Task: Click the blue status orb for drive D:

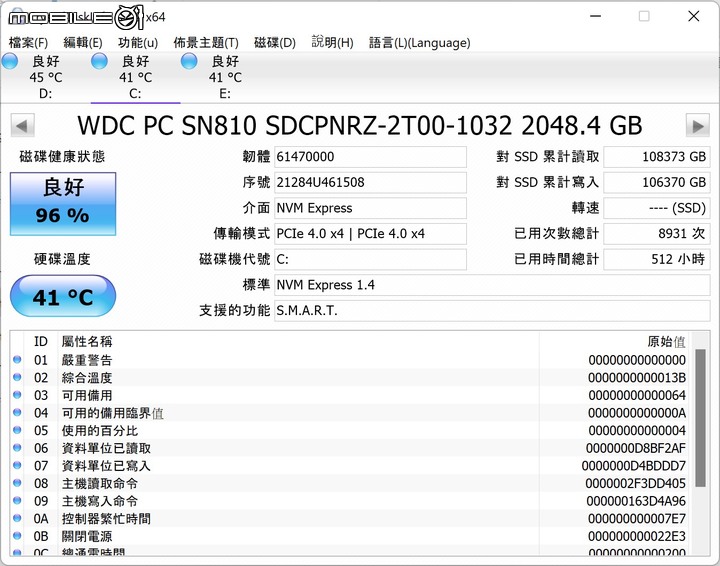Action: point(10,61)
